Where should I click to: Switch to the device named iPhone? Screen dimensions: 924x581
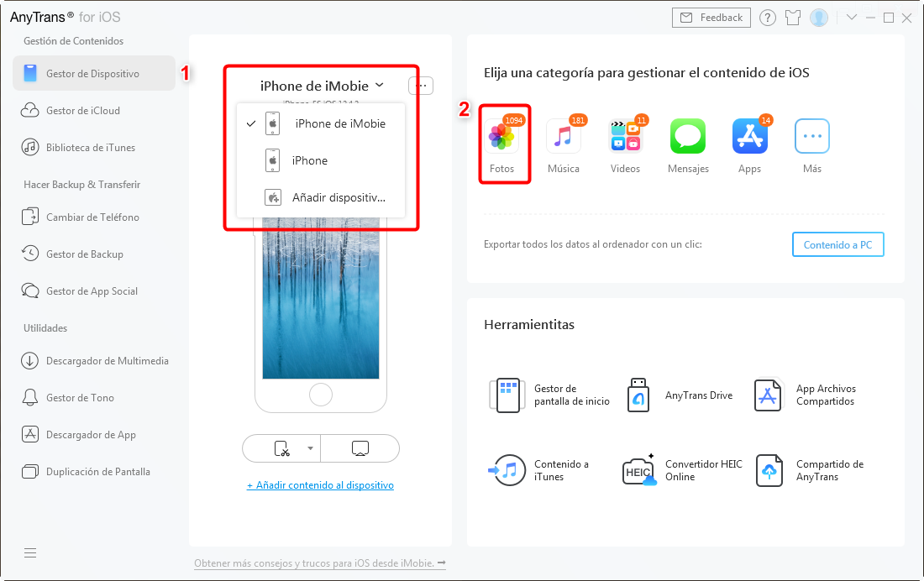tap(309, 160)
